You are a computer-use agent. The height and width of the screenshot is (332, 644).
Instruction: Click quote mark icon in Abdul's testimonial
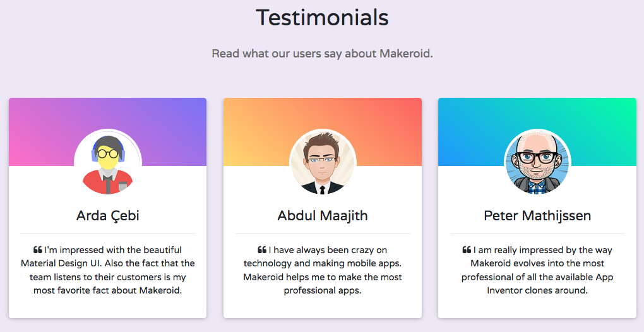coord(262,250)
